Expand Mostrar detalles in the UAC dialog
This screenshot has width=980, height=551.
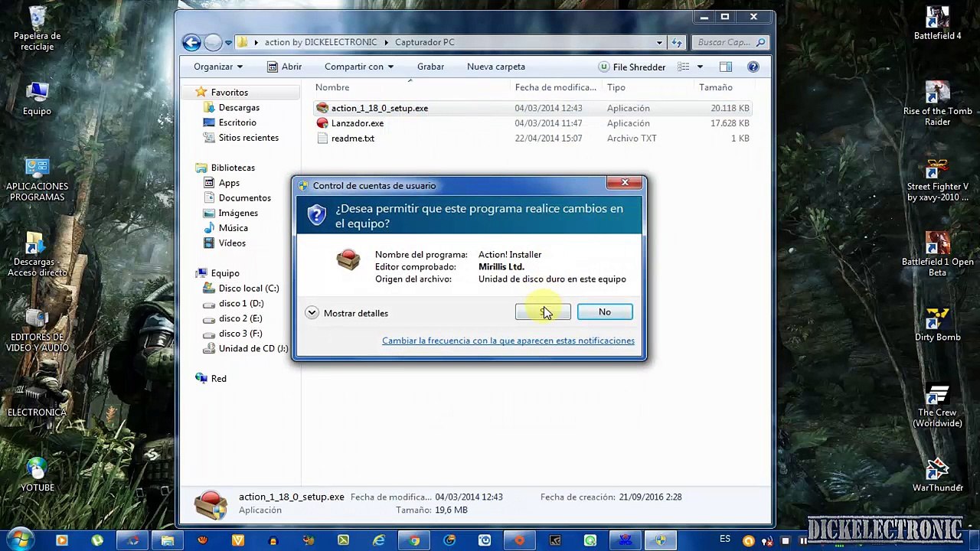[x=347, y=313]
